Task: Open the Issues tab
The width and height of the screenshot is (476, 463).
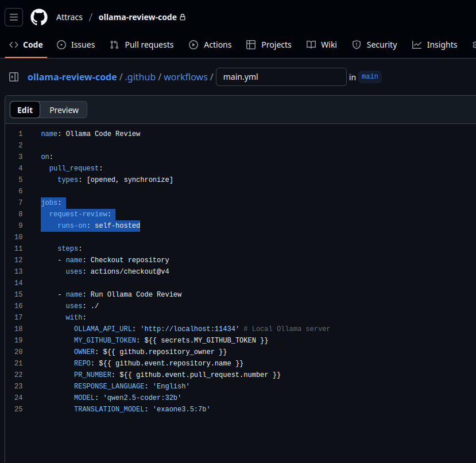Action: 76,45
